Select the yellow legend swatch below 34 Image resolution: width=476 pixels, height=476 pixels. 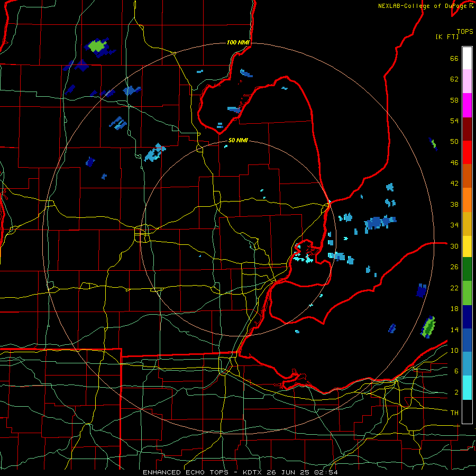[x=467, y=246]
